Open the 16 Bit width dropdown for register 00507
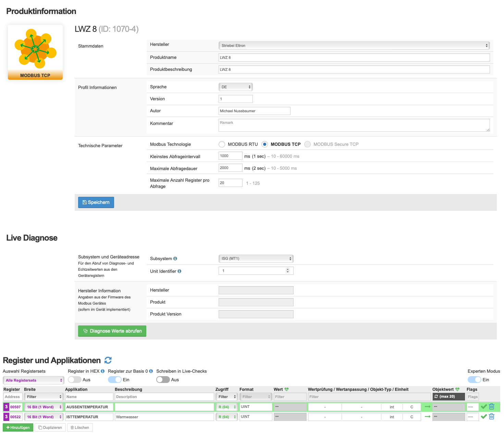Screen dimensions: 504x435 pos(44,407)
